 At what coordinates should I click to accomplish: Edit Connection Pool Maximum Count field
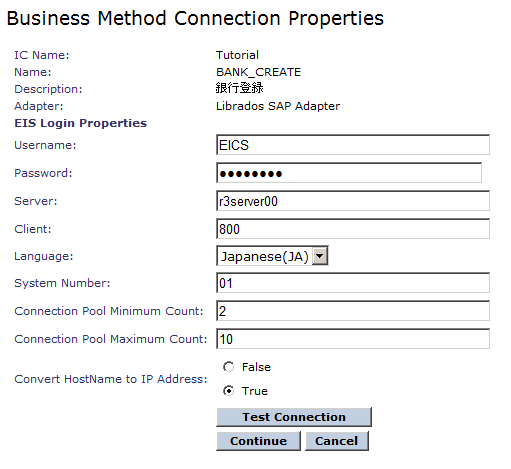click(x=353, y=339)
